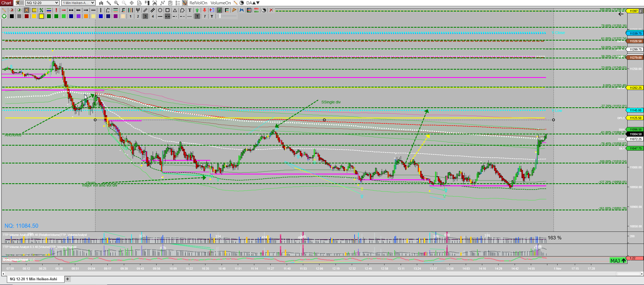This screenshot has height=285, width=644.
Task: Select line width 4 button
Action: [153, 16]
